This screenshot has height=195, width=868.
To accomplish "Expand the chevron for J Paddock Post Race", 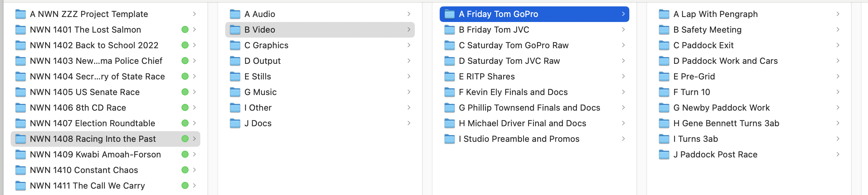I will click(x=838, y=155).
